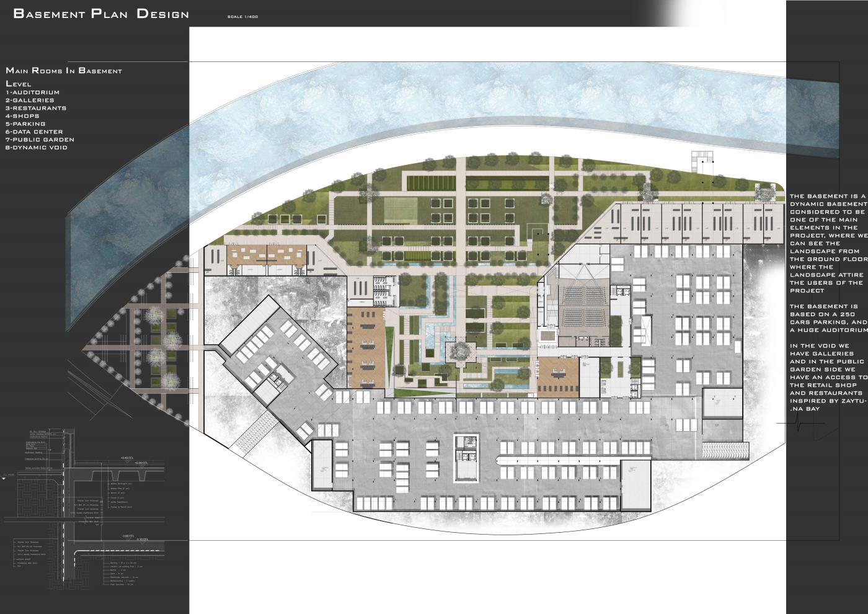Select the "8-Dynamic Void" legend entry
Viewport: 868px width, 614px height.
[37, 148]
